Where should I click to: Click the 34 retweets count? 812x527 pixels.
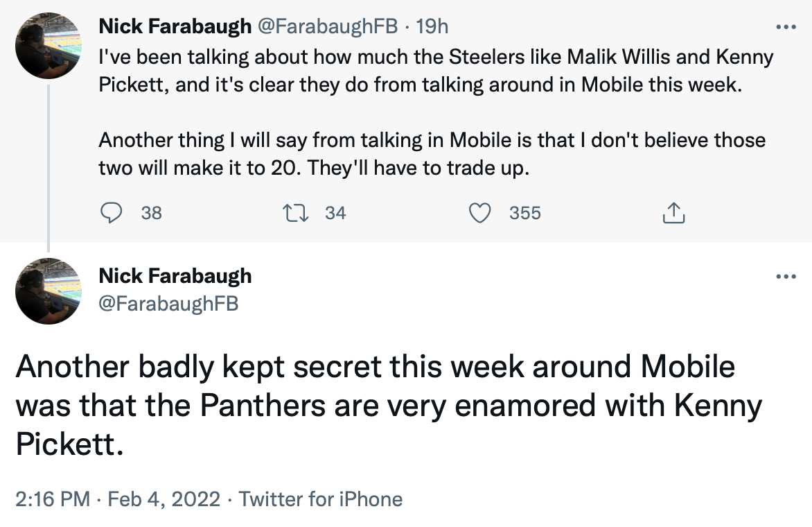pos(335,213)
